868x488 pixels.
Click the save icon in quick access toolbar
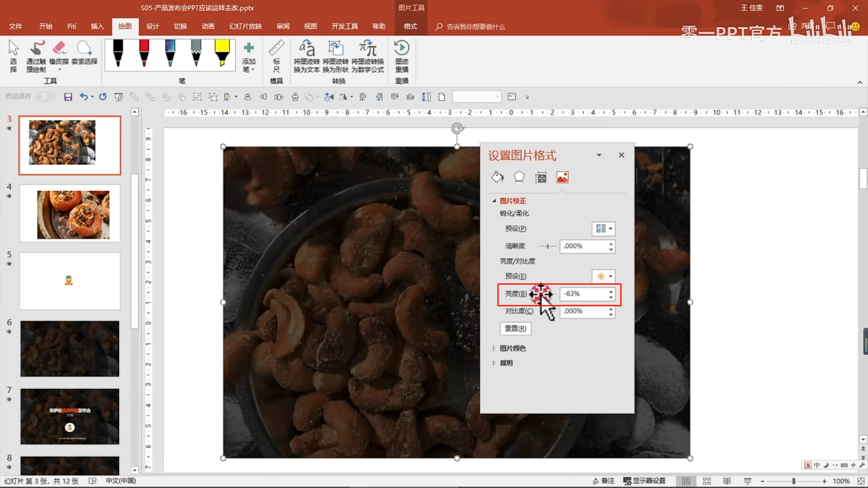pos(68,97)
